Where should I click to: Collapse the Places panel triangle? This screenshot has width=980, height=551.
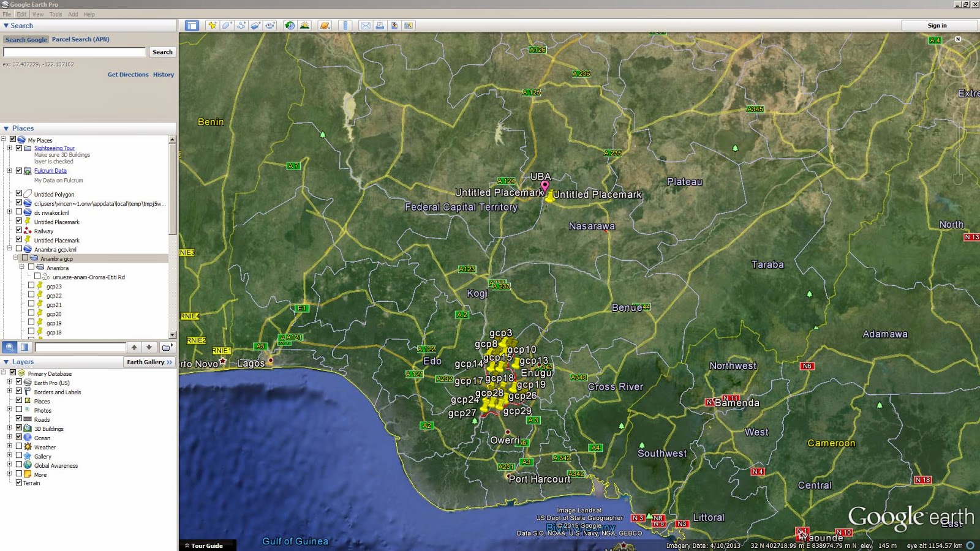coord(6,129)
